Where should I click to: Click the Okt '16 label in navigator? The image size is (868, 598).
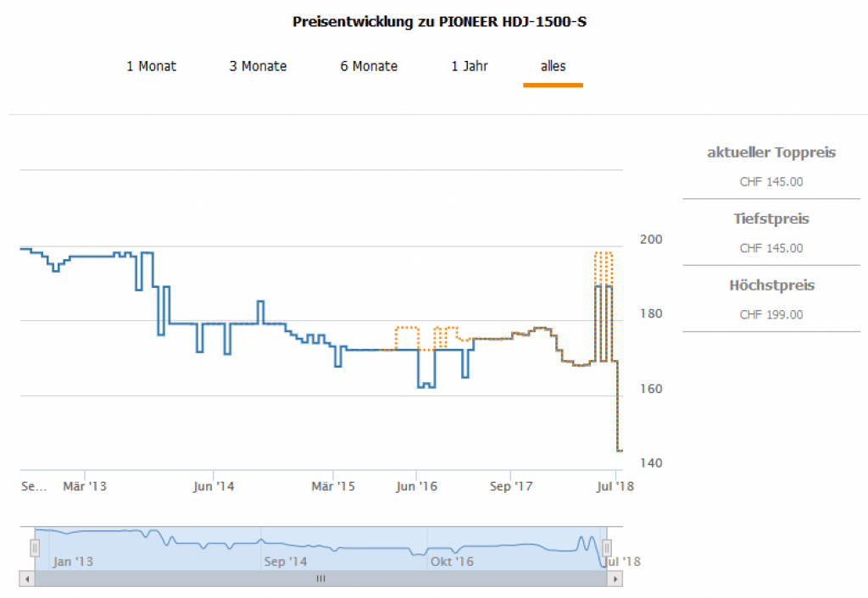(452, 562)
